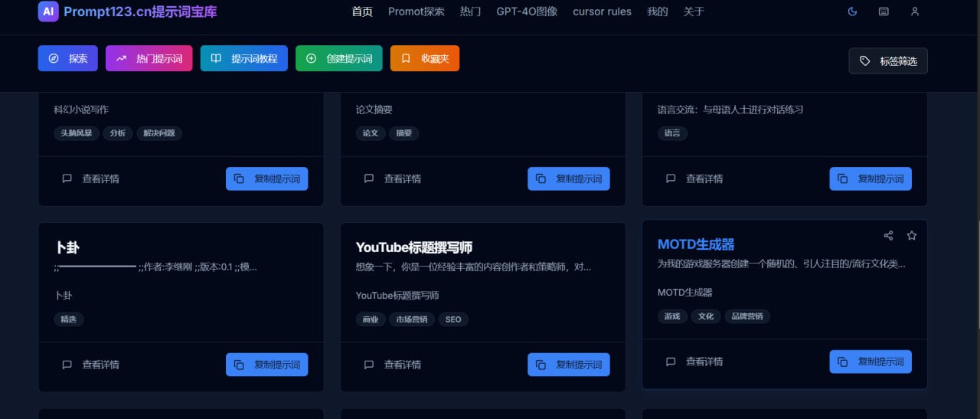Open the 标签筛选 tag filter

coord(888,61)
